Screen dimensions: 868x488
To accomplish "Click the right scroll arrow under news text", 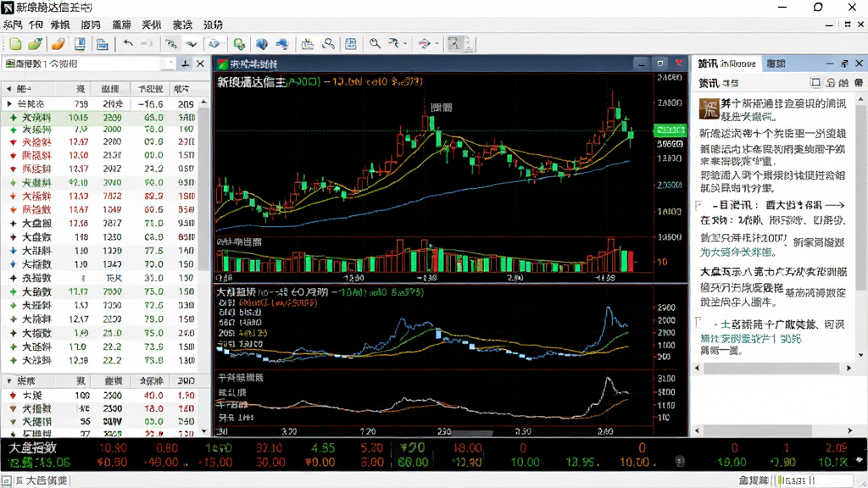I will [x=849, y=368].
